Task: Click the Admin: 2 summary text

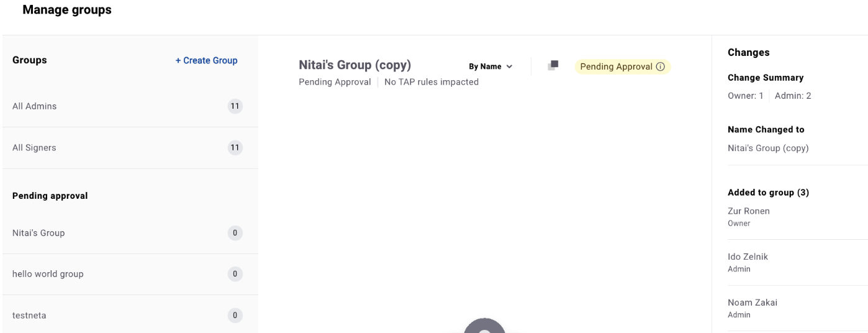Action: (793, 96)
